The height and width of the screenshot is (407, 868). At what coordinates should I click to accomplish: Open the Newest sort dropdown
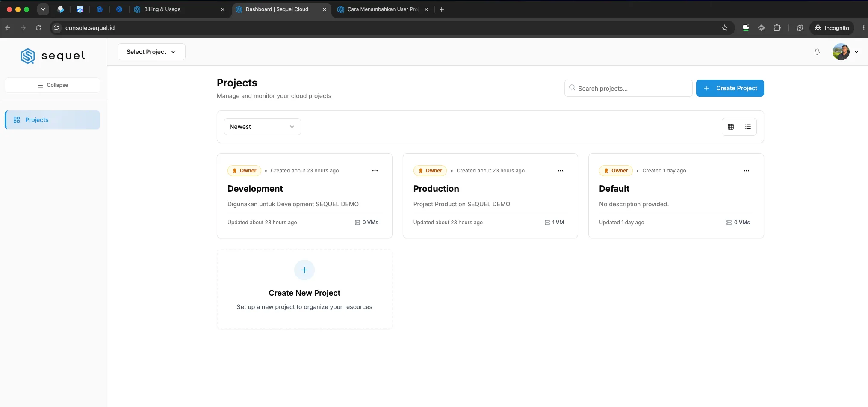tap(263, 127)
